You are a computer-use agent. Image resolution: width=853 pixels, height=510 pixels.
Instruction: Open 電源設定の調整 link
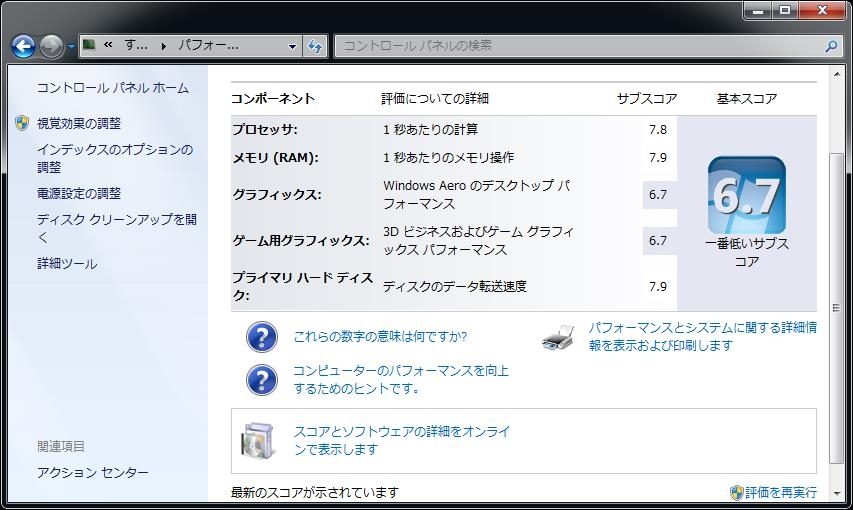[x=79, y=193]
